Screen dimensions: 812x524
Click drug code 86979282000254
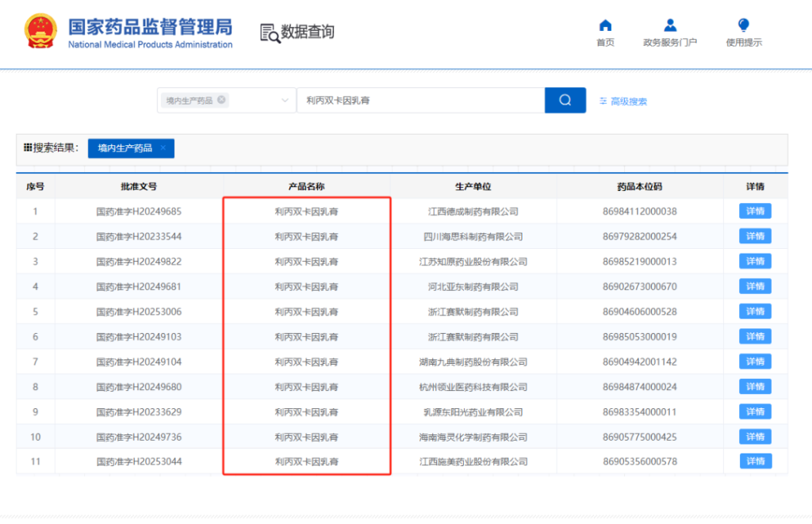pos(640,236)
